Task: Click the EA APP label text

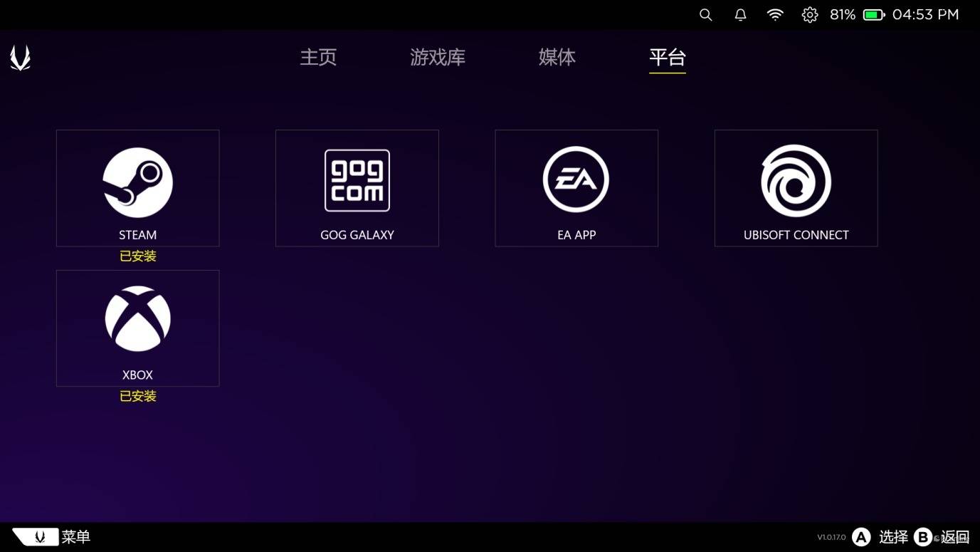Action: click(x=576, y=235)
